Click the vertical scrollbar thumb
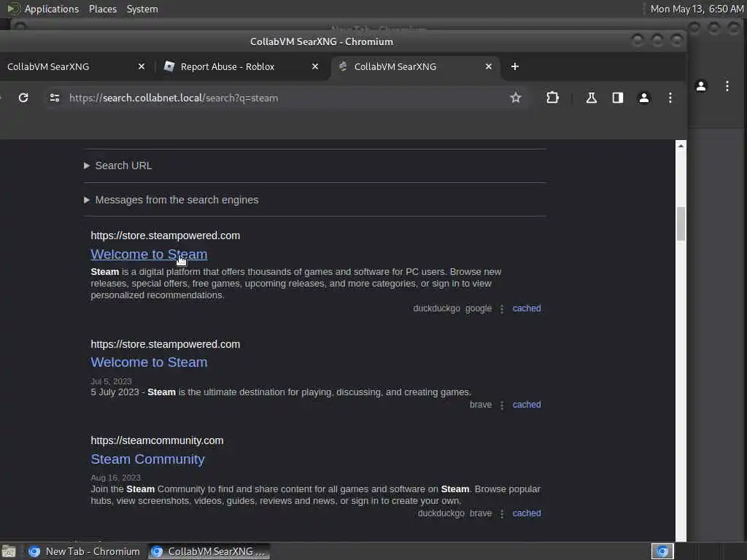Image resolution: width=747 pixels, height=560 pixels. pyautogui.click(x=681, y=224)
